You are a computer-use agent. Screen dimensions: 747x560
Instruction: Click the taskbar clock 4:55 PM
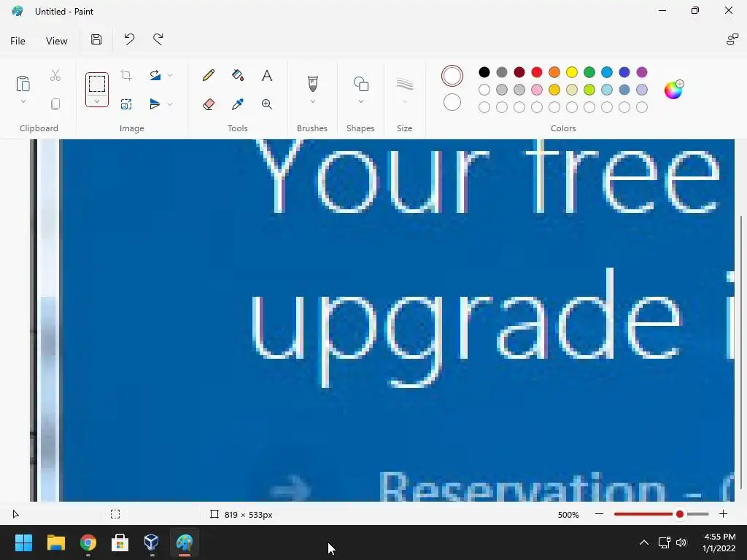coord(719,537)
